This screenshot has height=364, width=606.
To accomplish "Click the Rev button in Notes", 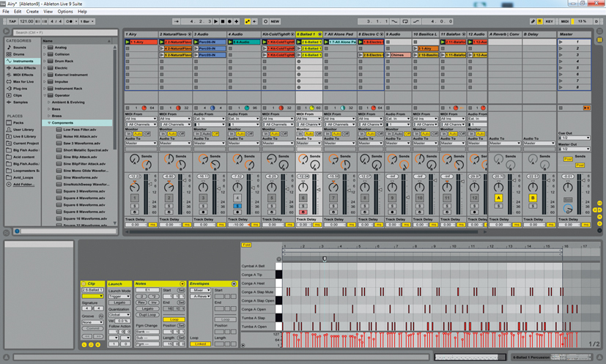I will coord(141,302).
